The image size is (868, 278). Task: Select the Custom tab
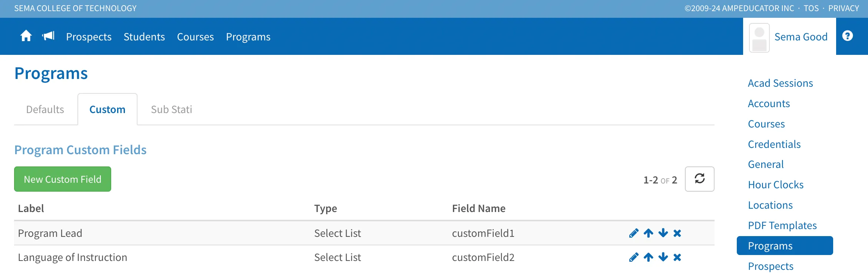click(107, 109)
